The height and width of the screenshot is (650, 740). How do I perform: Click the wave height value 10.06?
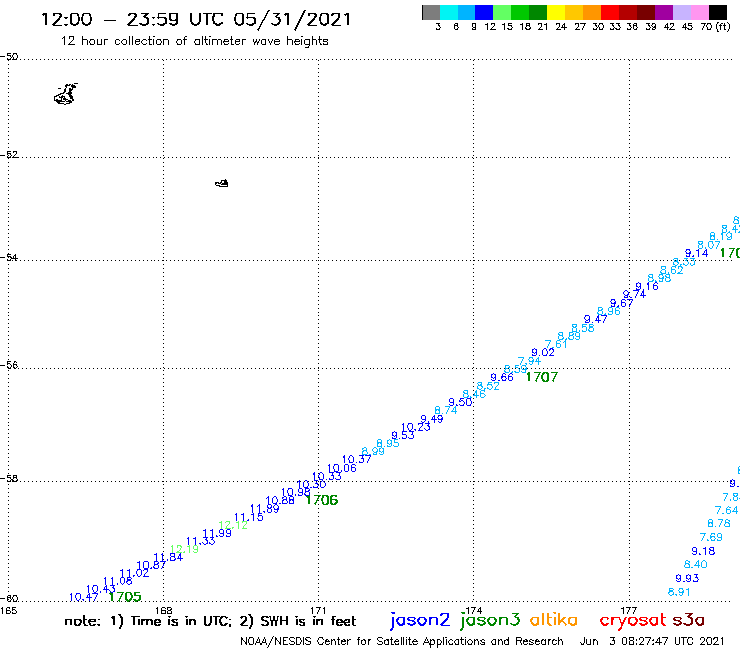[x=342, y=468]
